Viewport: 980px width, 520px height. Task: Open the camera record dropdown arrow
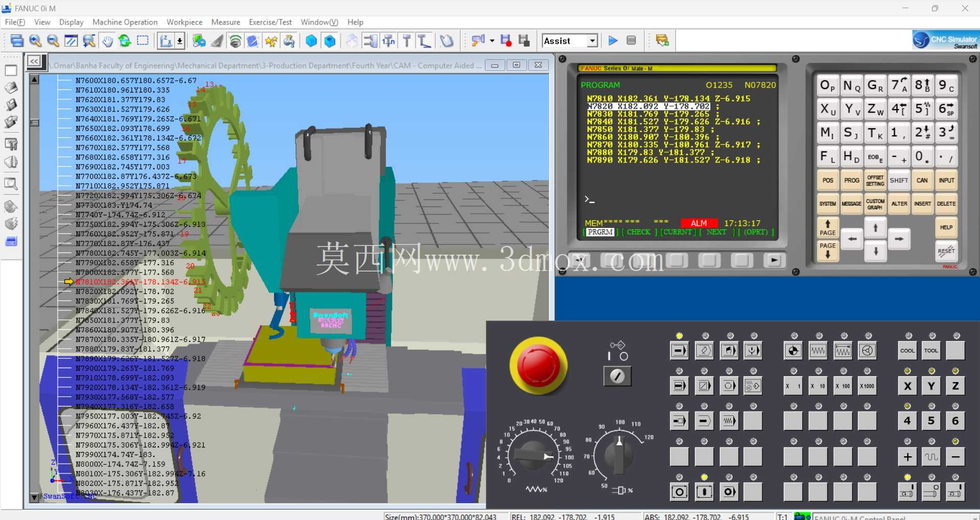[492, 41]
